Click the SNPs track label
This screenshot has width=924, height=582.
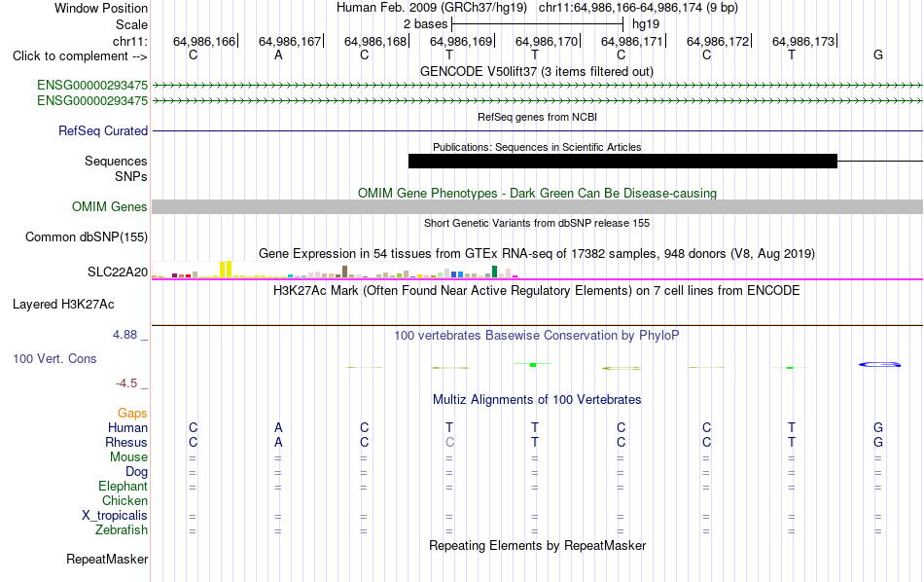click(131, 176)
